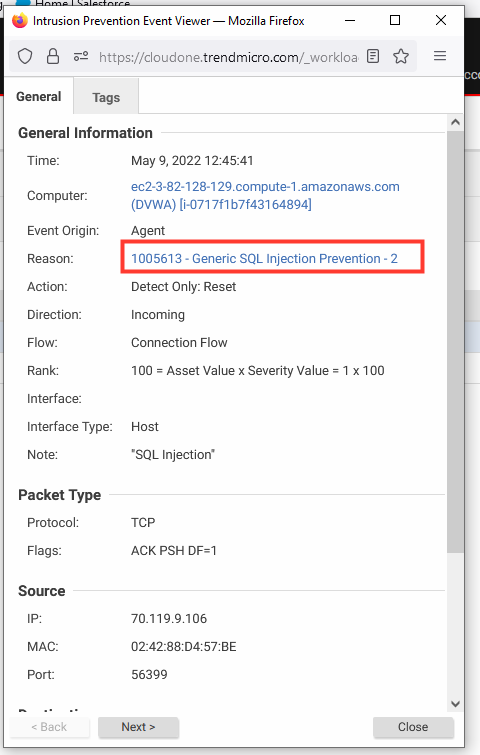Open rule 1005613 Generic SQL Injection Prevention
This screenshot has height=755, width=480.
[x=264, y=259]
